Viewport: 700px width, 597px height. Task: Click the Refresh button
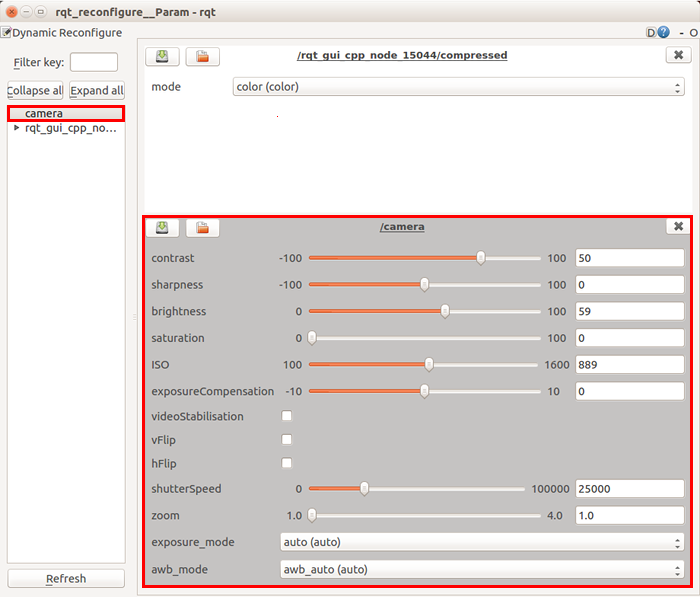(66, 579)
